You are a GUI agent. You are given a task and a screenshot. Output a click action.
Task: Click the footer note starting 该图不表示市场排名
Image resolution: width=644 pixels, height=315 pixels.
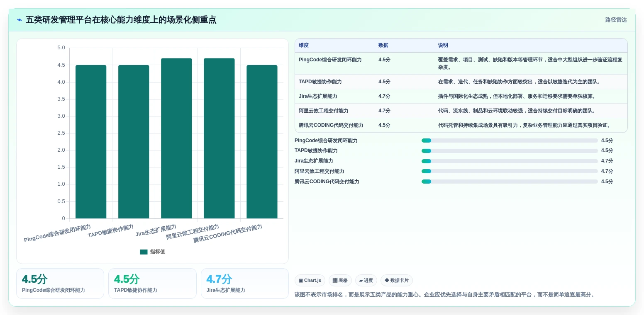click(445, 295)
